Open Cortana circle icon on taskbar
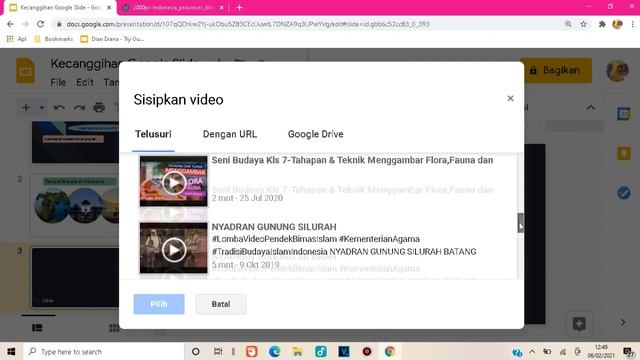 point(196,351)
